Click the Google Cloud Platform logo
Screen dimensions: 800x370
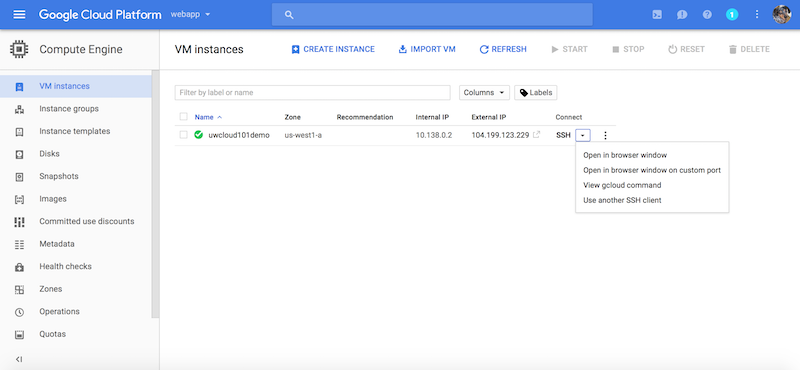point(100,14)
